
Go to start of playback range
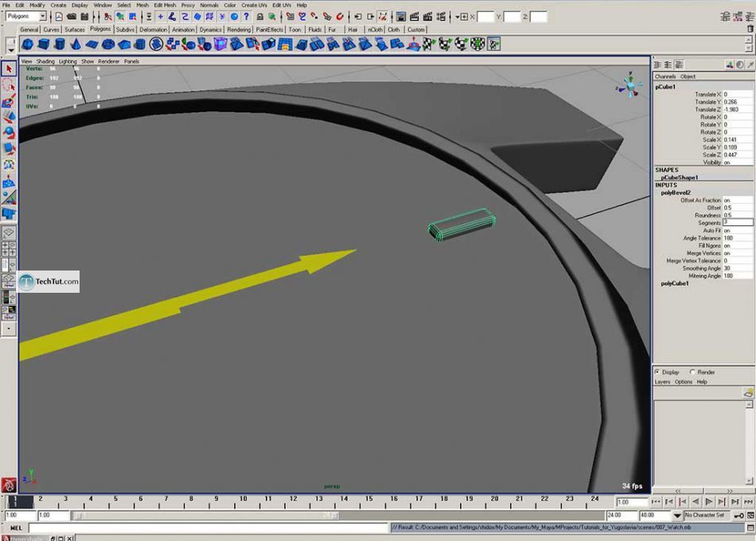(x=656, y=502)
